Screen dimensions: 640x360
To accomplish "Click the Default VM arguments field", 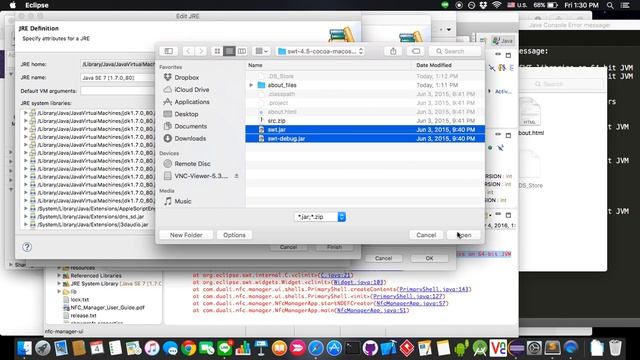I will [118, 91].
